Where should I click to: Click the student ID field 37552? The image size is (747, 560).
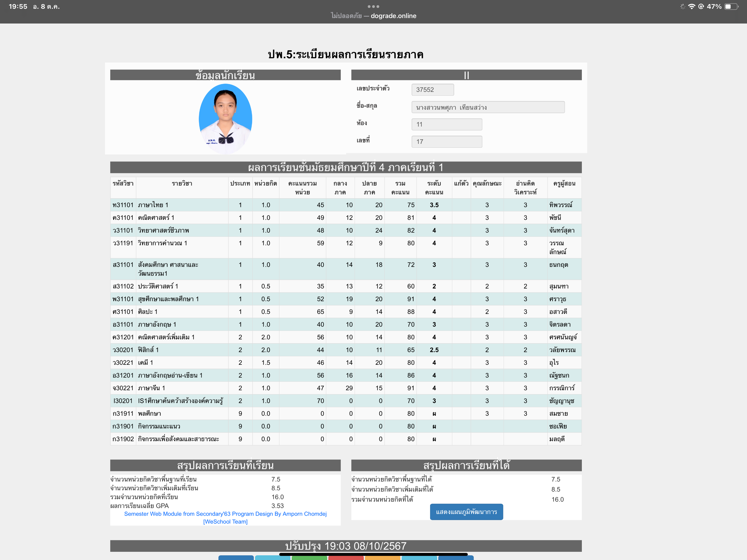tap(433, 89)
